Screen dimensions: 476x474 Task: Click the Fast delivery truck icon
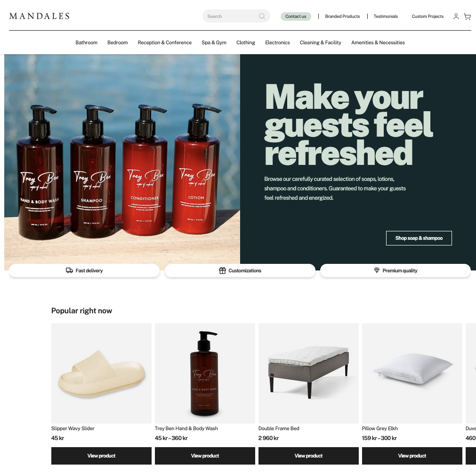69,270
